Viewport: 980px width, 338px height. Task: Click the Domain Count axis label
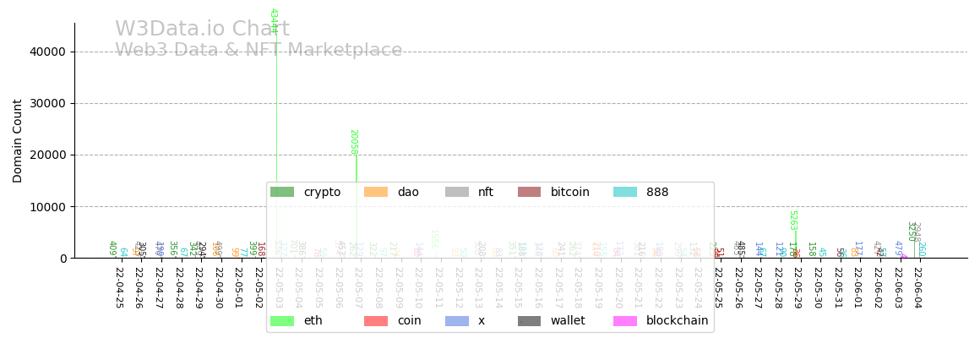coord(19,140)
